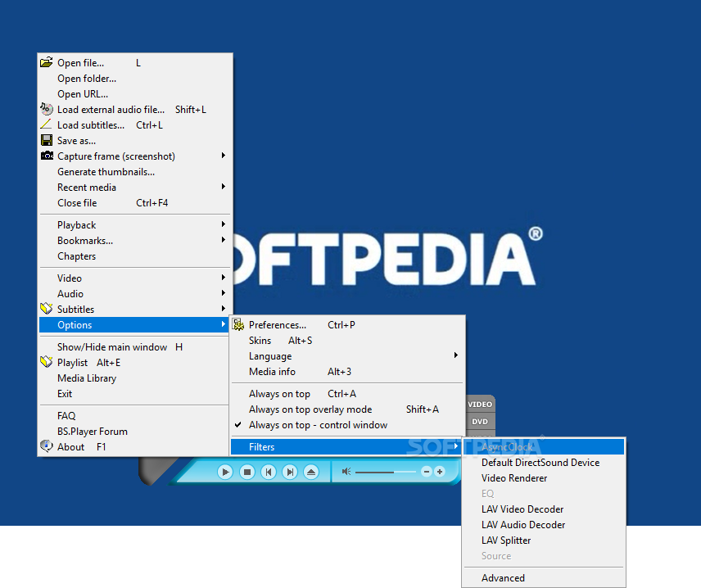Open LAV Video Decoder filter settings
The image size is (701, 588).
[x=544, y=509]
